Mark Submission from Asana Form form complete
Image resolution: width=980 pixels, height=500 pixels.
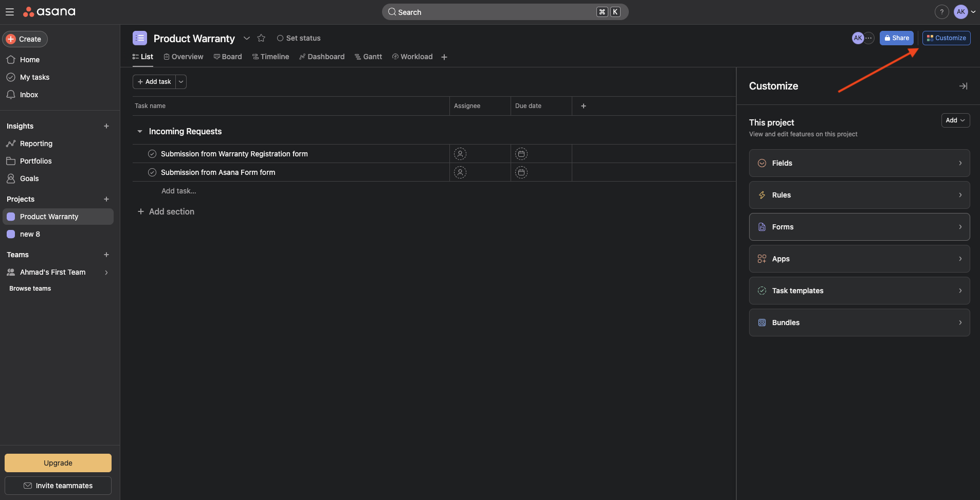152,172
